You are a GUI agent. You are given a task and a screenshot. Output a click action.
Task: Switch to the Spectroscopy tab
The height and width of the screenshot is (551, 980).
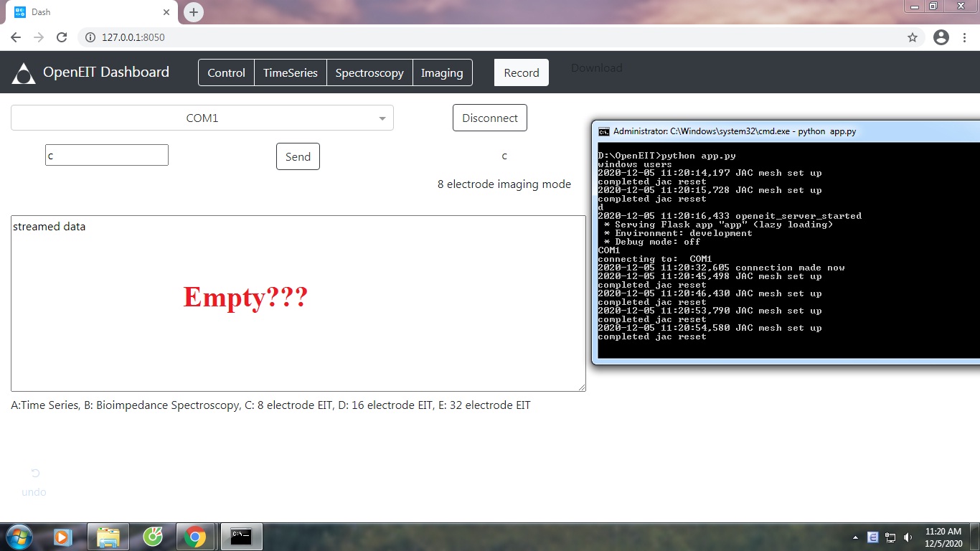(369, 72)
